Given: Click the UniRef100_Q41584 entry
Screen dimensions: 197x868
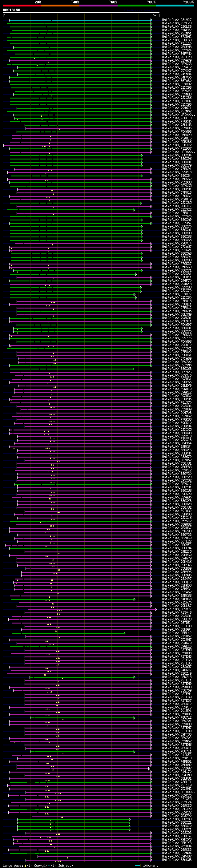Looking at the screenshot, I should (177, 74).
